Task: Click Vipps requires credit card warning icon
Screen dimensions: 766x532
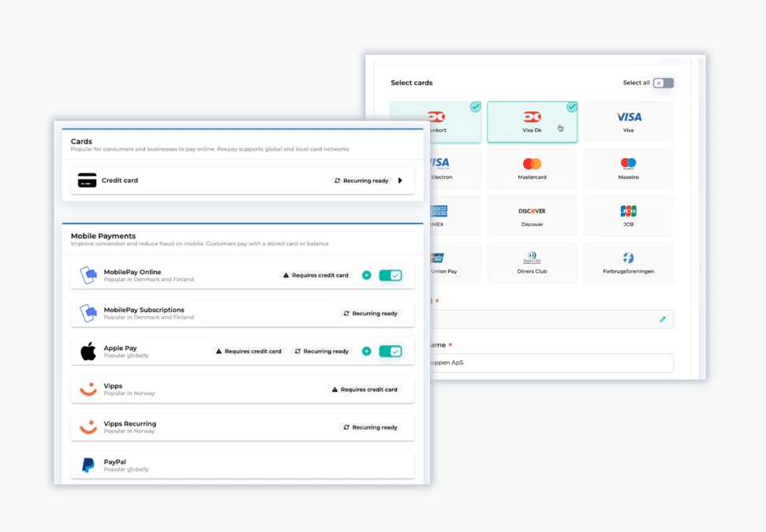Action: pyautogui.click(x=334, y=389)
